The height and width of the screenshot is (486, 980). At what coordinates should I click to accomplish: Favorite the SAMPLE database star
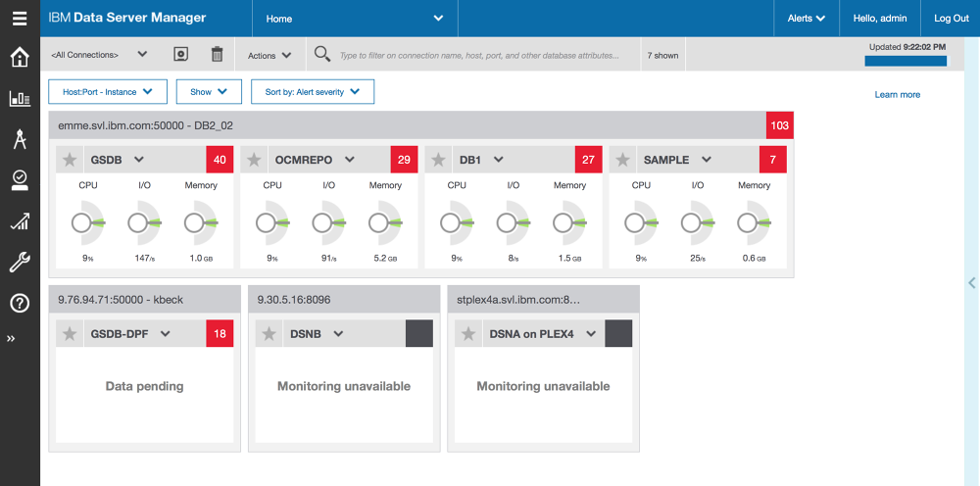click(x=622, y=160)
